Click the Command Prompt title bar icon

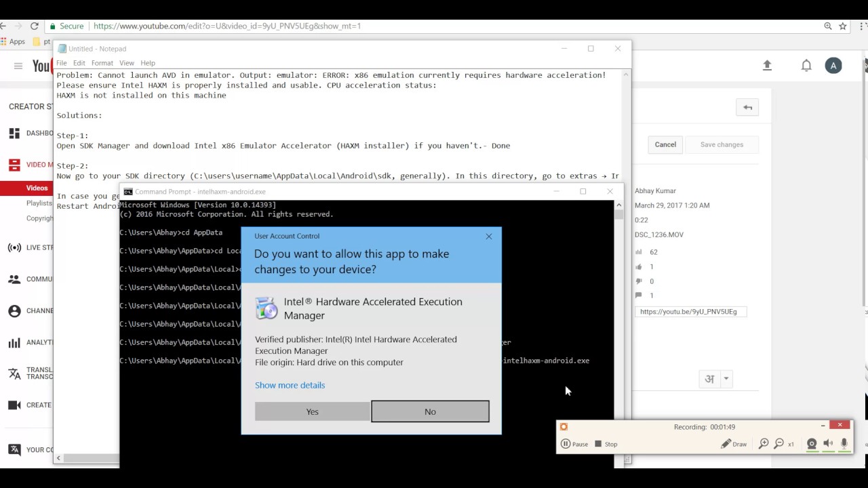(x=128, y=192)
